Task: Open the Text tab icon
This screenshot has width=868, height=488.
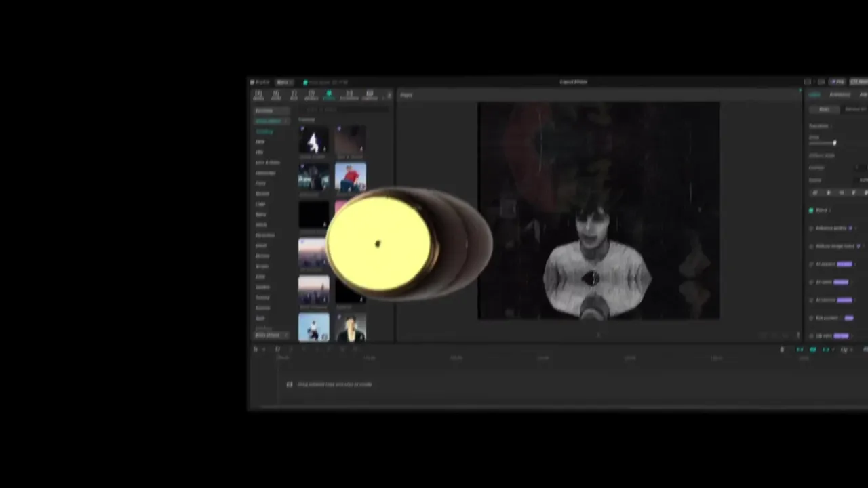Action: coord(294,95)
